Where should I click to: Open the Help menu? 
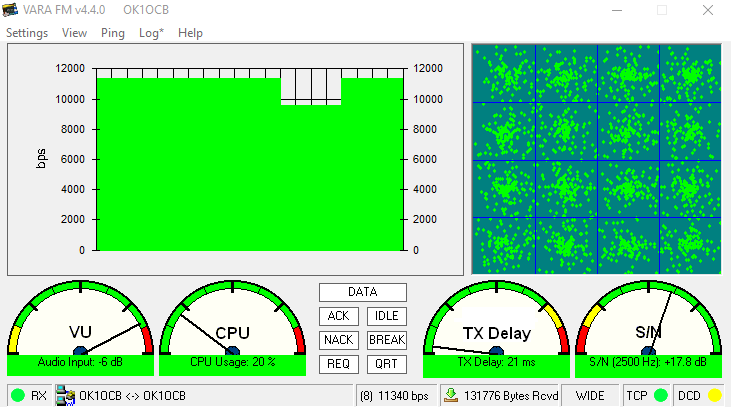tap(190, 33)
